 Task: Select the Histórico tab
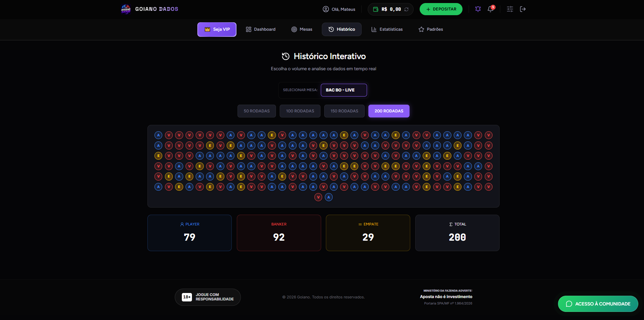(342, 29)
